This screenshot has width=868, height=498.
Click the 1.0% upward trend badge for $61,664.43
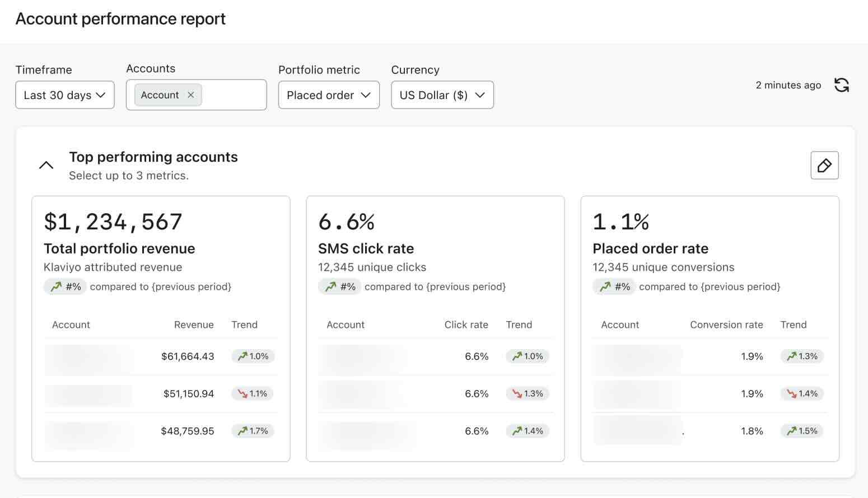pos(253,356)
